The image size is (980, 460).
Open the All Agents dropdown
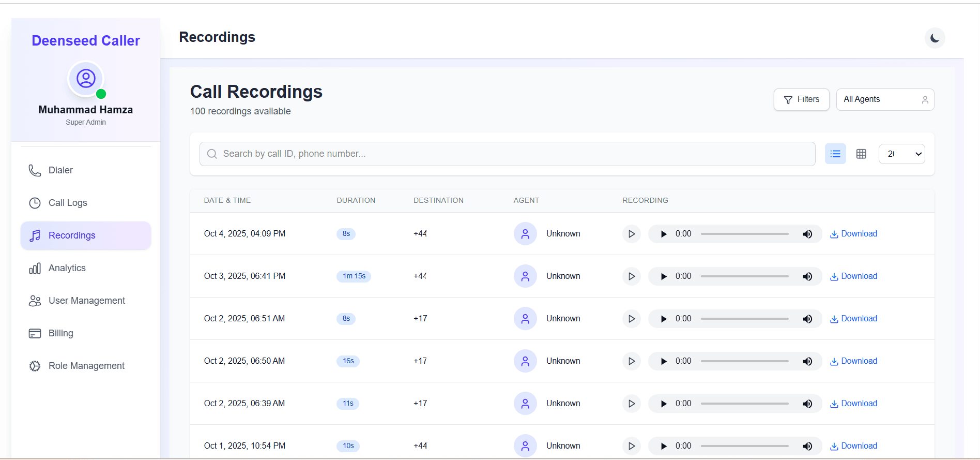click(885, 99)
